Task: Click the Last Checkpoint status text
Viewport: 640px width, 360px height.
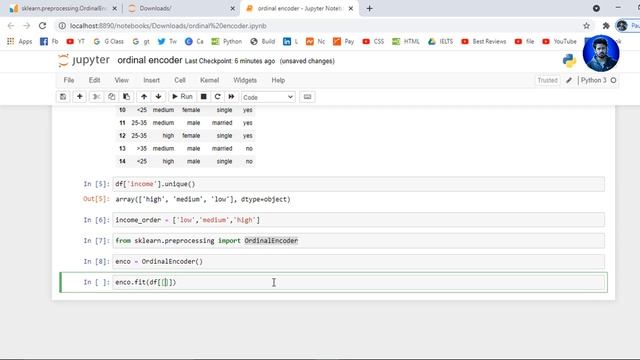Action: tap(230, 61)
